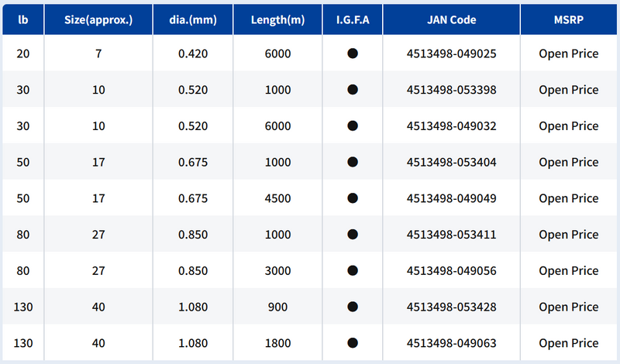This screenshot has width=620, height=364.
Task: Click length 6000 in row 4513498-049032
Action: click(277, 125)
